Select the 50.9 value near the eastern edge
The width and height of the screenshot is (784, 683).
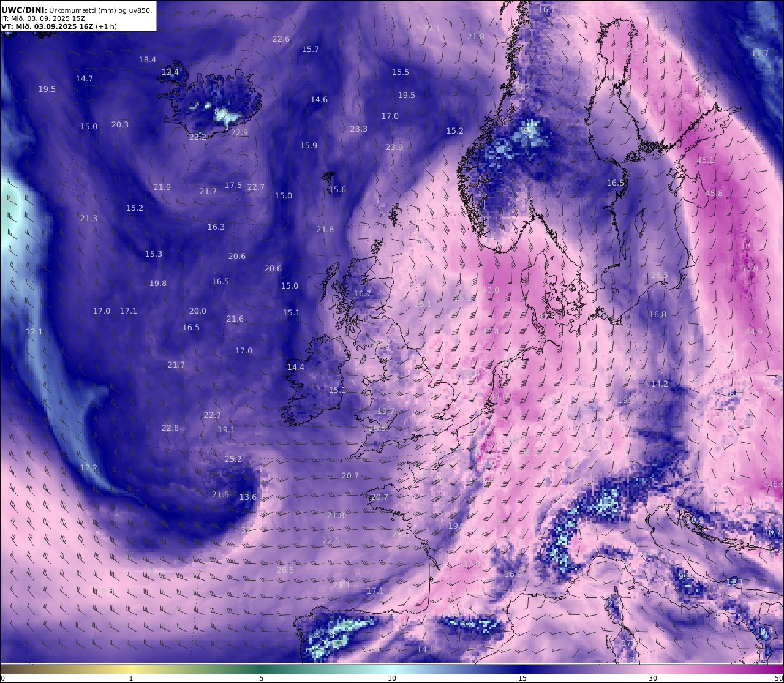750,269
